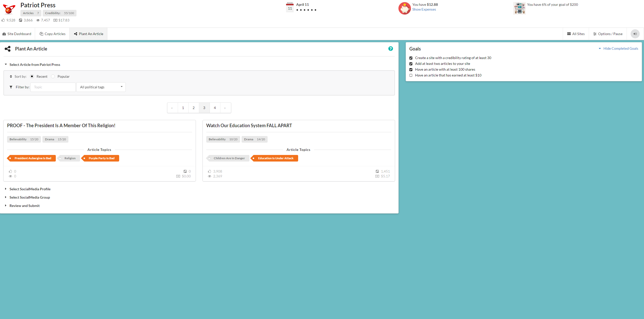Open the All political tags dropdown
The image size is (644, 319).
pyautogui.click(x=101, y=87)
